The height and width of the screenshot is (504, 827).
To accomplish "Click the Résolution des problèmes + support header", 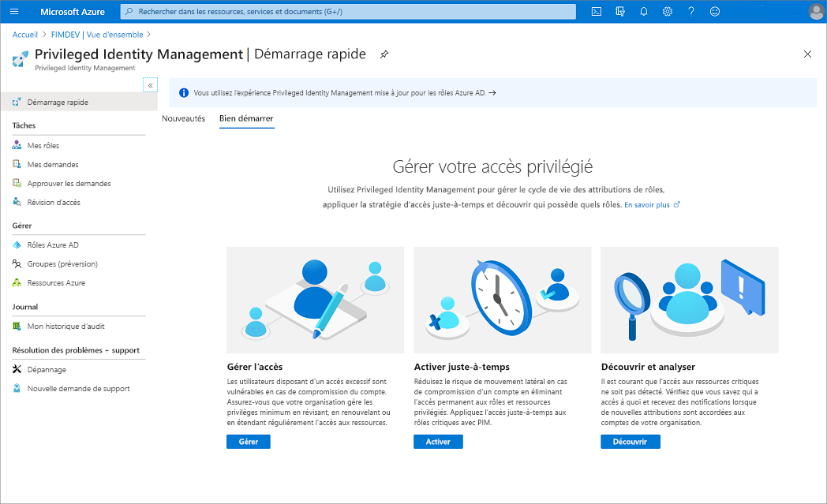I will tap(76, 350).
